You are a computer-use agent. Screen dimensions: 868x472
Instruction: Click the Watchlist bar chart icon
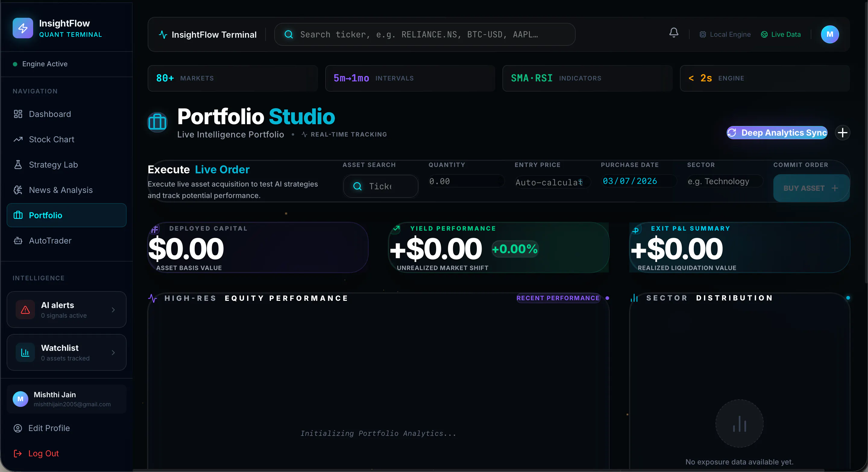click(25, 352)
